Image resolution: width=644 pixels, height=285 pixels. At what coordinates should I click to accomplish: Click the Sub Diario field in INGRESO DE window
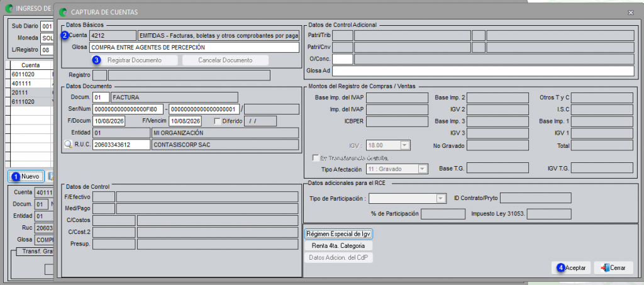[48, 26]
